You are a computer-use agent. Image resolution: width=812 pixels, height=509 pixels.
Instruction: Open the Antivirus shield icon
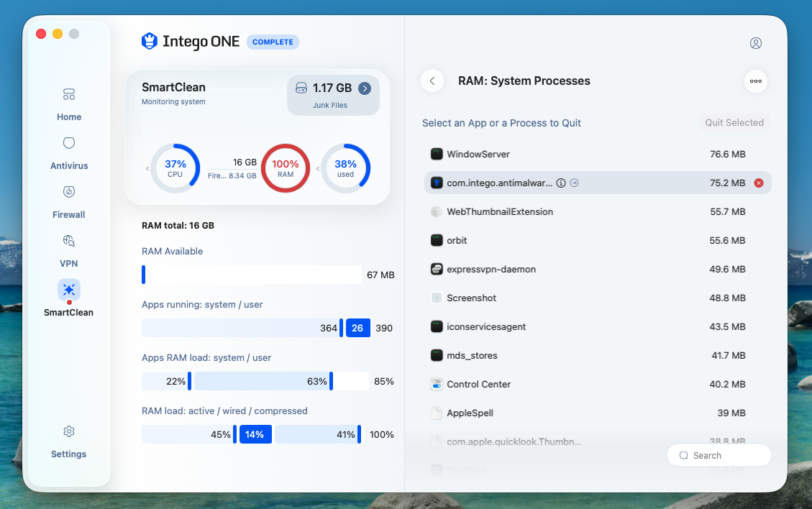[x=69, y=143]
